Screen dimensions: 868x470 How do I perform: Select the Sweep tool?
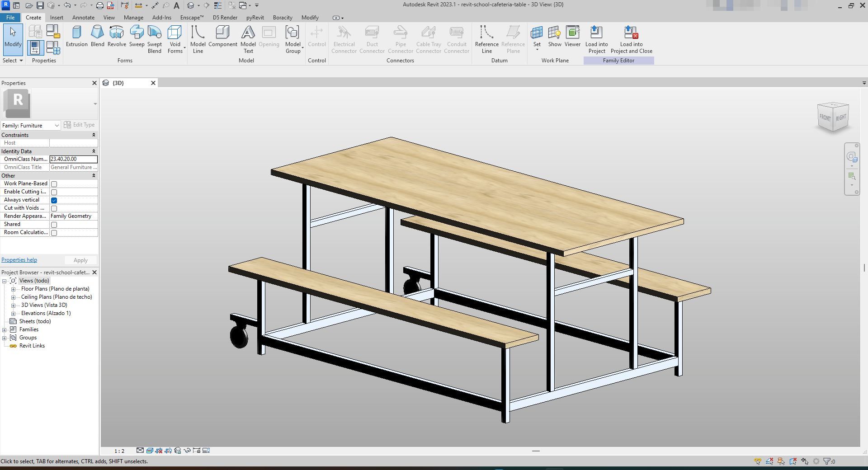click(x=137, y=36)
